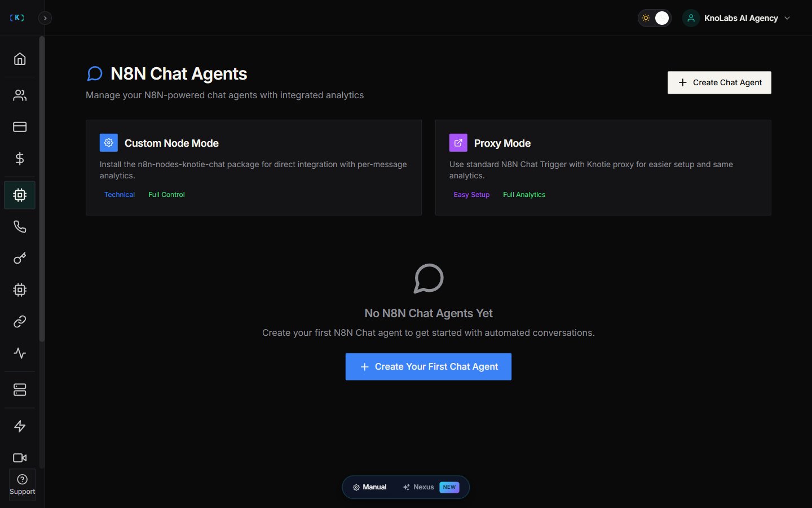Select the highlighted chip agents icon
Image resolution: width=812 pixels, height=508 pixels.
point(20,195)
